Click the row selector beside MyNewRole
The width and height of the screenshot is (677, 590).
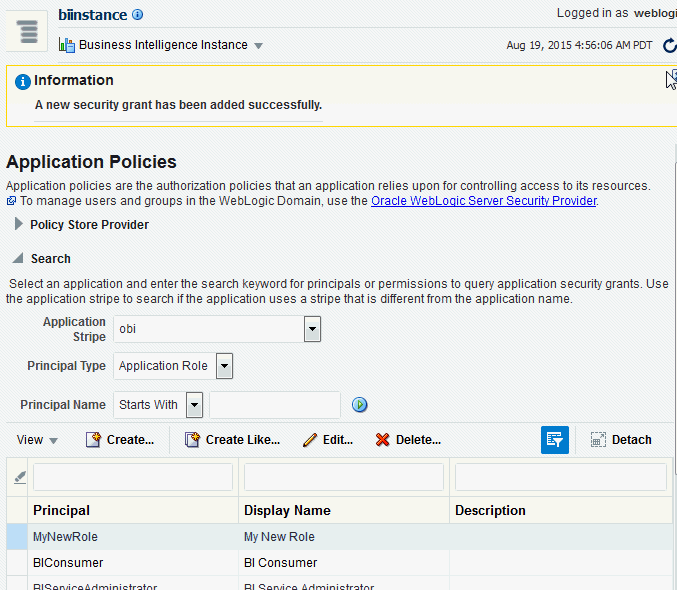point(17,537)
